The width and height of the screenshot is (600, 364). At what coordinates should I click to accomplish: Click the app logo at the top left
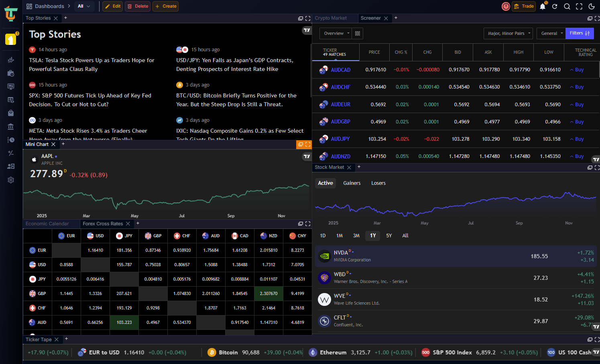[11, 14]
